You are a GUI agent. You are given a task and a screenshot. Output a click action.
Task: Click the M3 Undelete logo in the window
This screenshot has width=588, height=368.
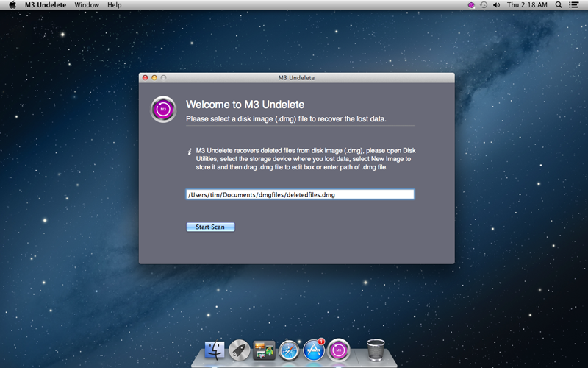163,109
